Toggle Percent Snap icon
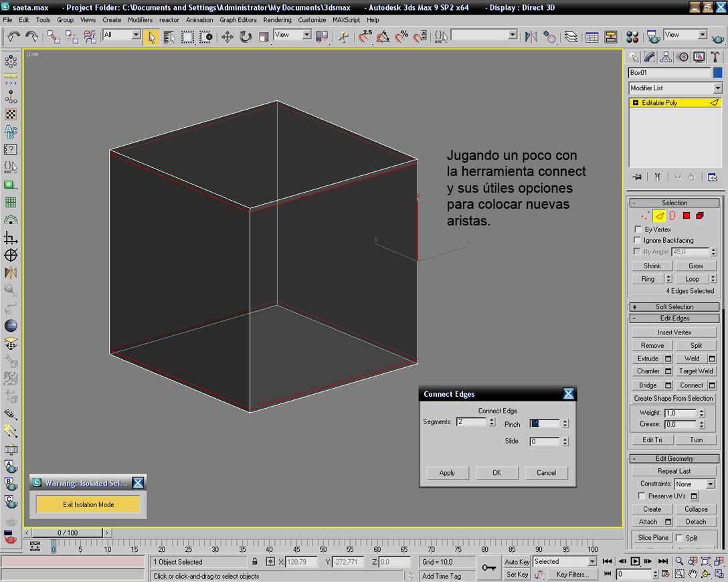The image size is (728, 582). [401, 37]
